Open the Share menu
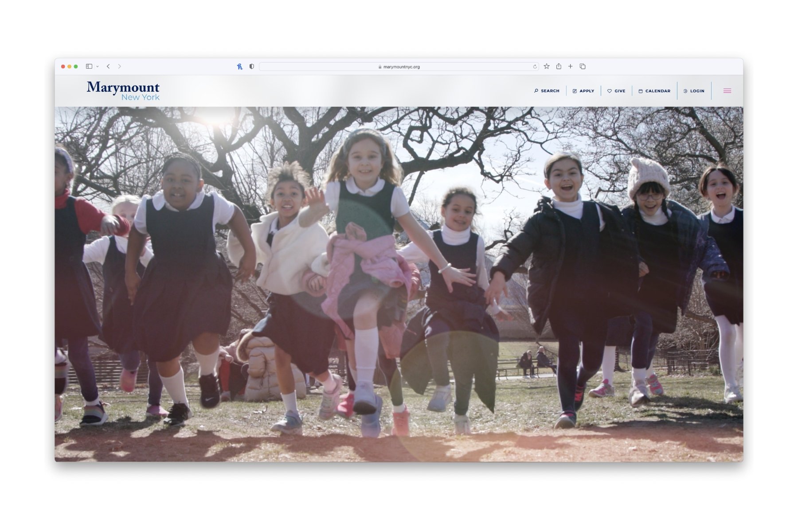This screenshot has width=798, height=532. pyautogui.click(x=559, y=66)
